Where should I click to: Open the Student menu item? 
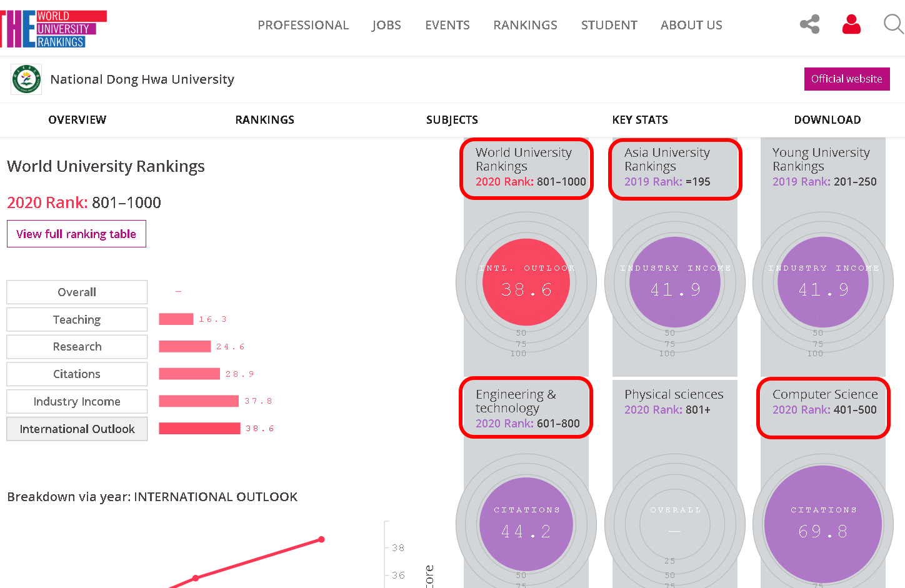pyautogui.click(x=609, y=25)
